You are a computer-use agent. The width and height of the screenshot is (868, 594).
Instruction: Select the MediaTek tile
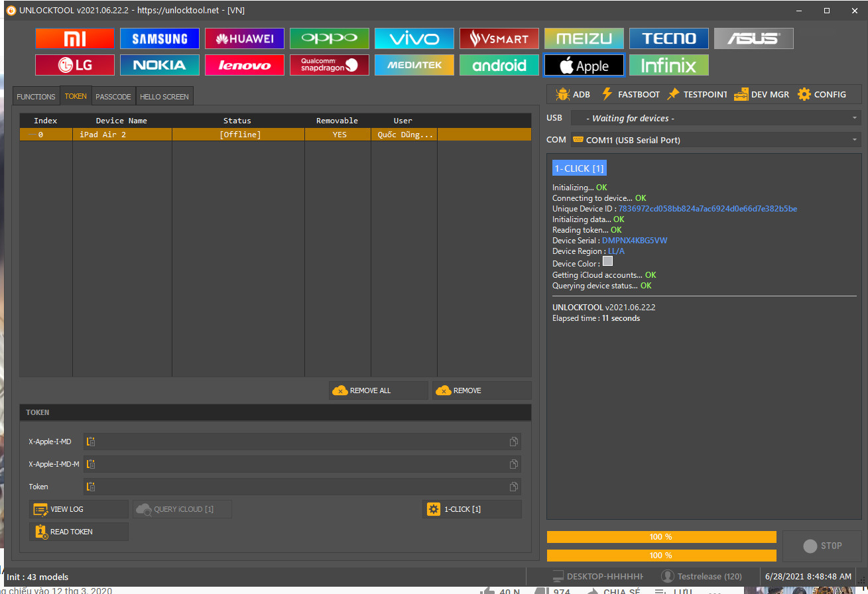[x=414, y=65]
